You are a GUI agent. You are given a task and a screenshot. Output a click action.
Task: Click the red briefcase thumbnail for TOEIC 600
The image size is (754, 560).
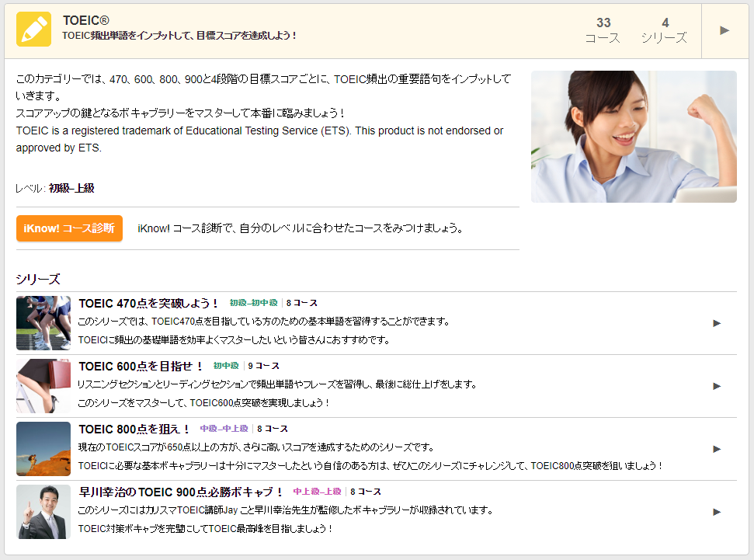[x=43, y=386]
